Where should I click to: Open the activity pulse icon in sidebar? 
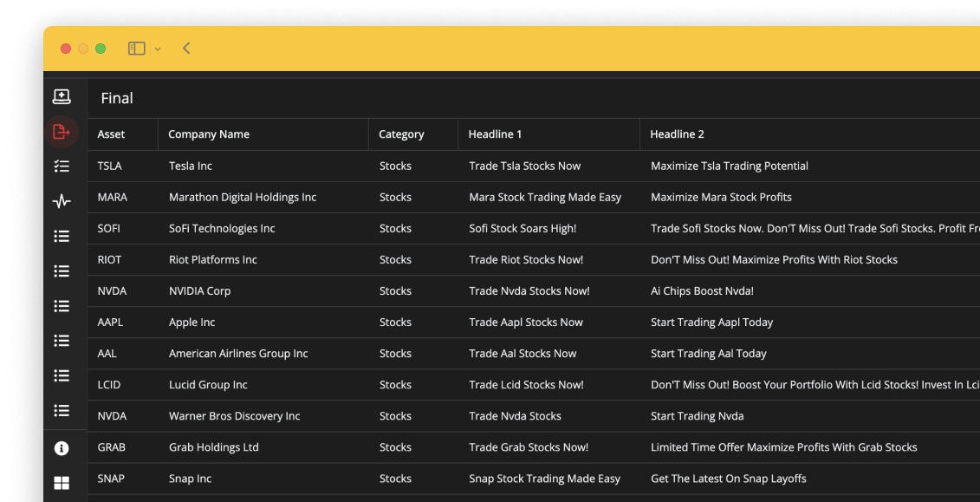62,201
